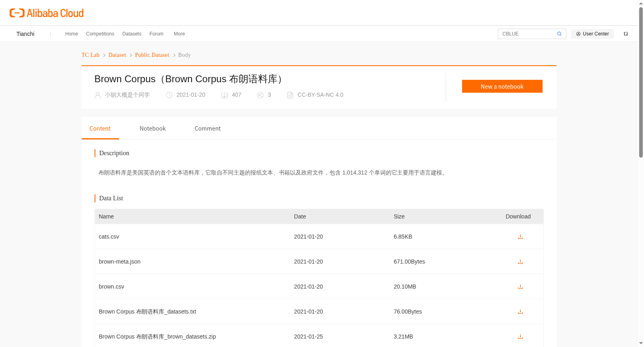This screenshot has height=347, width=644.
Task: Click the scrollbar down arrow
Action: pyautogui.click(x=641, y=343)
